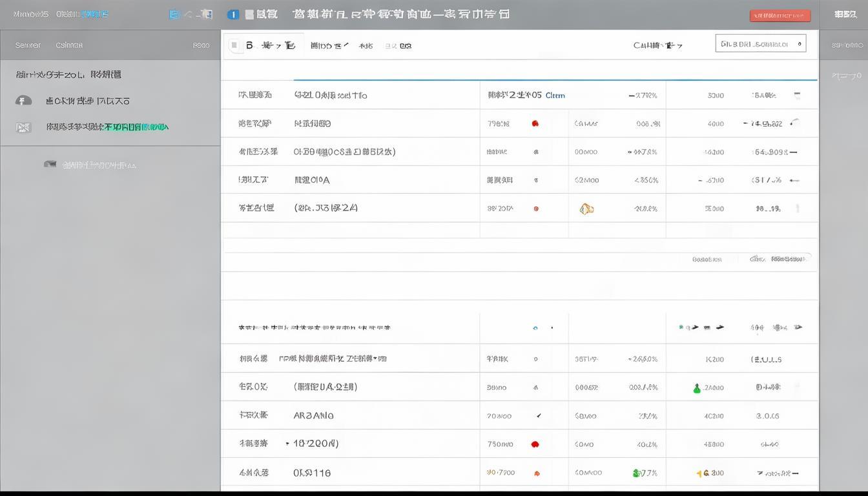Click the orange flame indicator near row five
868x496 pixels.
point(586,208)
